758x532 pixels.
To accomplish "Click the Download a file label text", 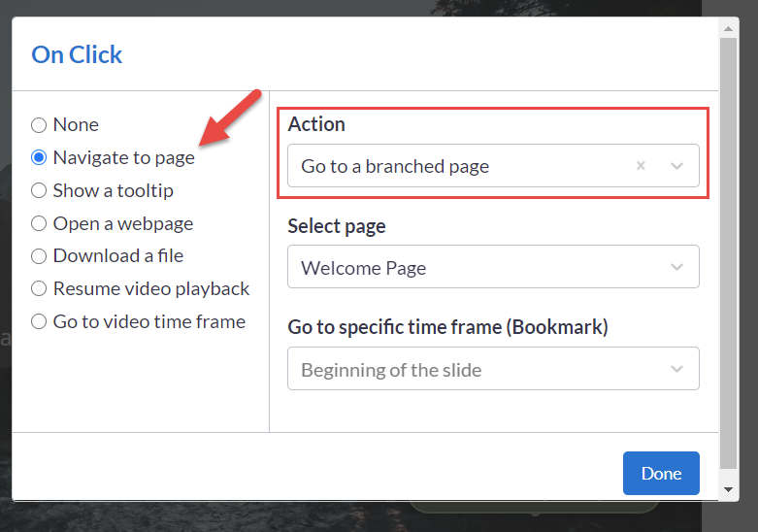I will click(x=118, y=256).
